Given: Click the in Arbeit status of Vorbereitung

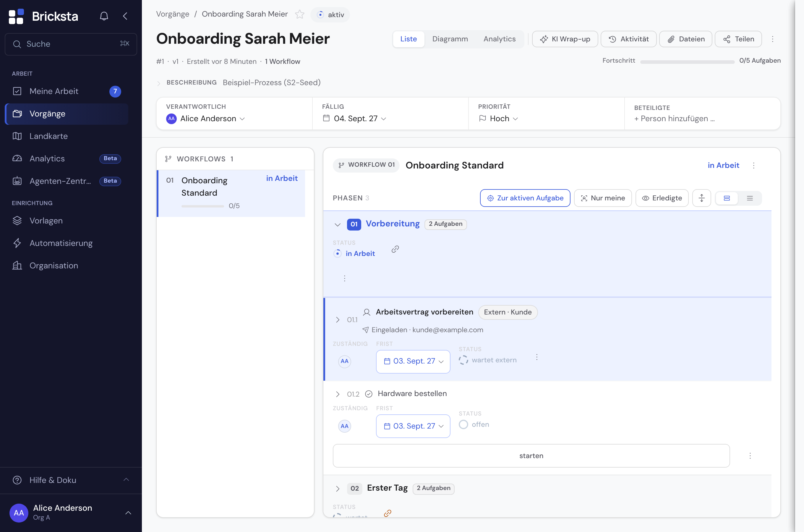Looking at the screenshot, I should pos(354,254).
